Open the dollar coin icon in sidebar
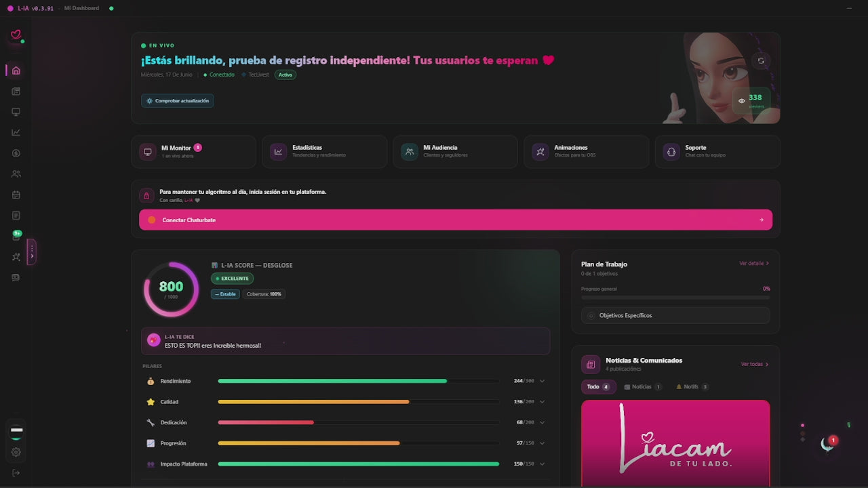 pos(16,153)
